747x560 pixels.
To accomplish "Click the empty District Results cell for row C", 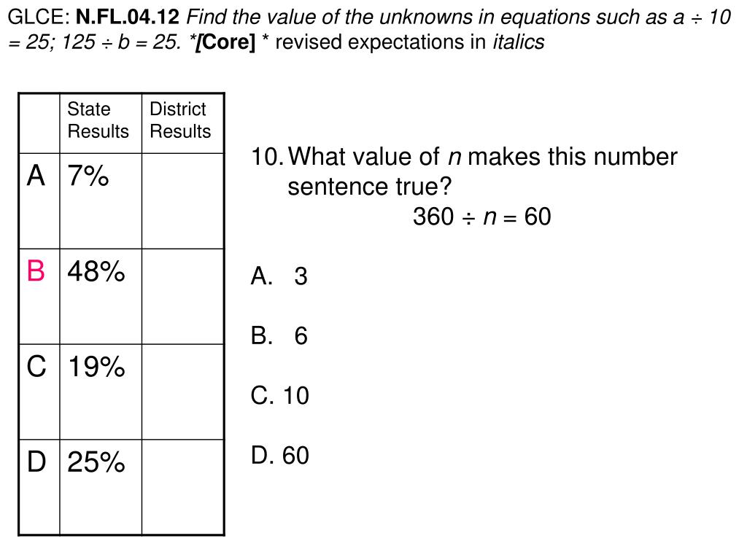I will point(183,392).
